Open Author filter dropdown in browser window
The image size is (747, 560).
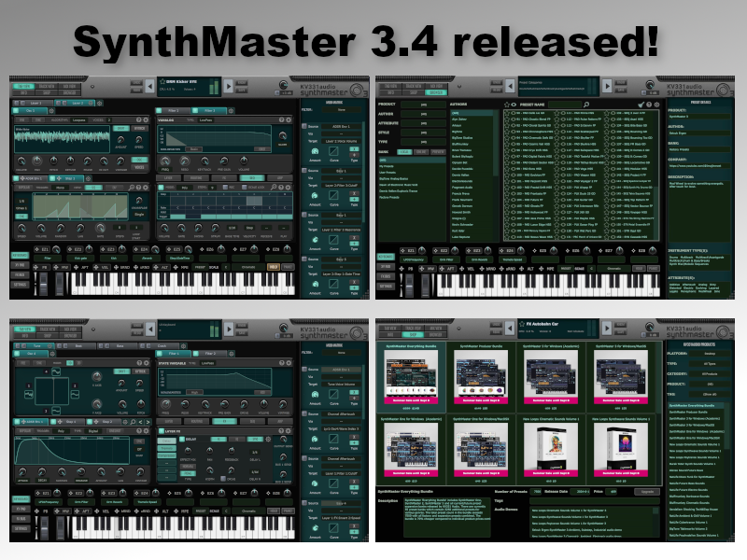pyautogui.click(x=424, y=114)
